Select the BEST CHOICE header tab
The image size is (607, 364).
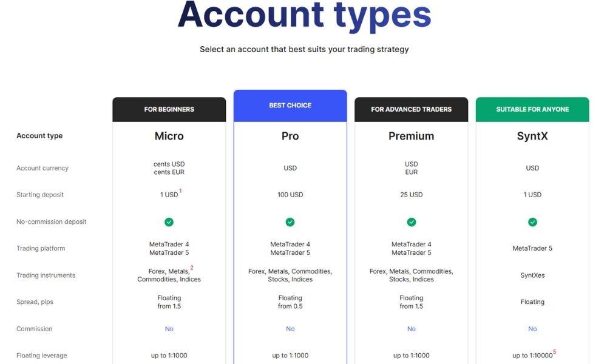(x=290, y=106)
